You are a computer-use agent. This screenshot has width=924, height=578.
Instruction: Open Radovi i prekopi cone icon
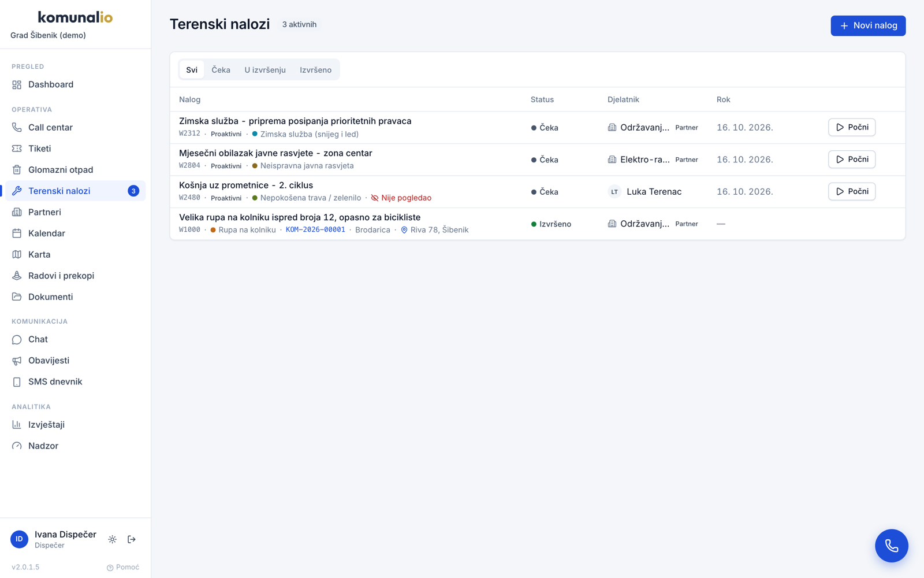[17, 276]
